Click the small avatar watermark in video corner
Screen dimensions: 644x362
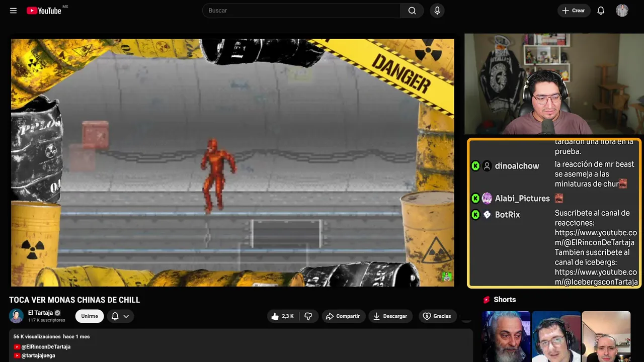[x=446, y=276]
